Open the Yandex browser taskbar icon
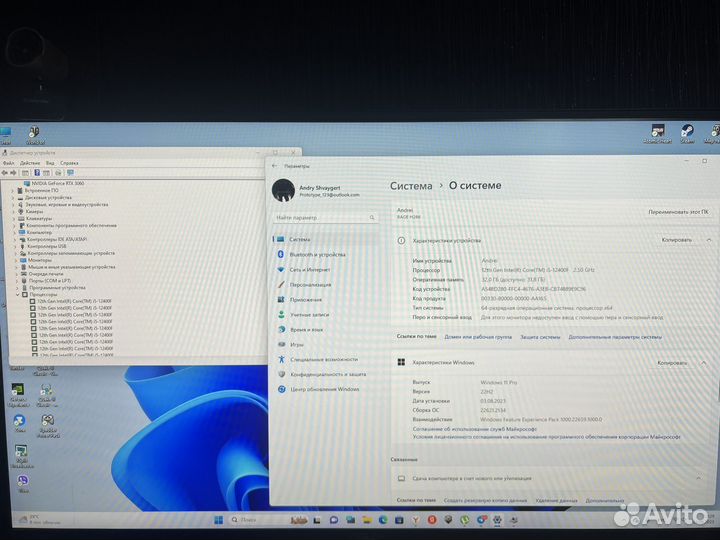The height and width of the screenshot is (540, 720). tap(416, 520)
